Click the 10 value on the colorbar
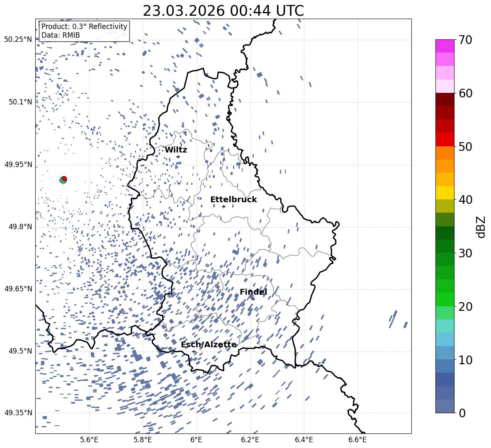This screenshot has width=491, height=448. pyautogui.click(x=465, y=360)
